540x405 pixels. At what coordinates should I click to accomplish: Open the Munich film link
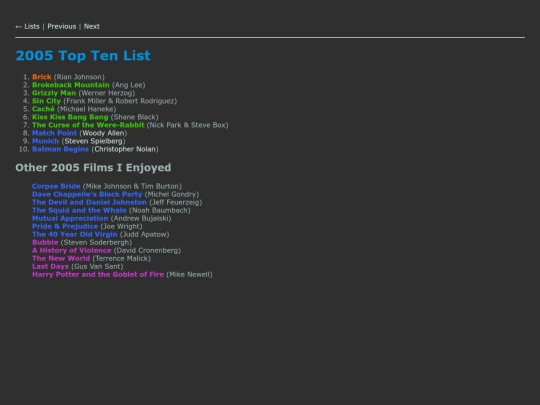point(45,141)
